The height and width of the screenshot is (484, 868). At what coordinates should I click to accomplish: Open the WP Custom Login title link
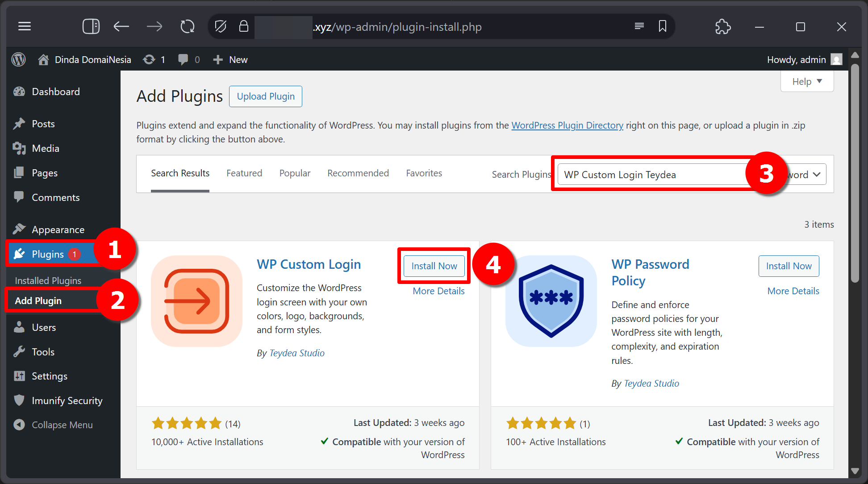pos(309,264)
